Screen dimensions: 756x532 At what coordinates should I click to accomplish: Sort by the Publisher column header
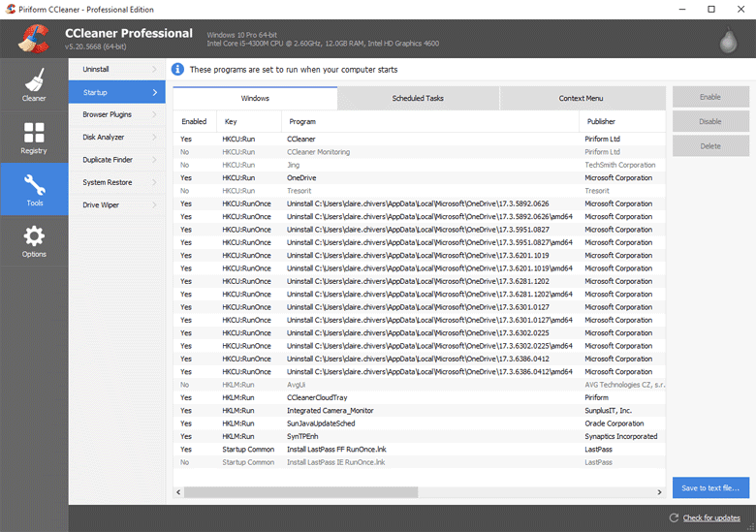[622, 121]
